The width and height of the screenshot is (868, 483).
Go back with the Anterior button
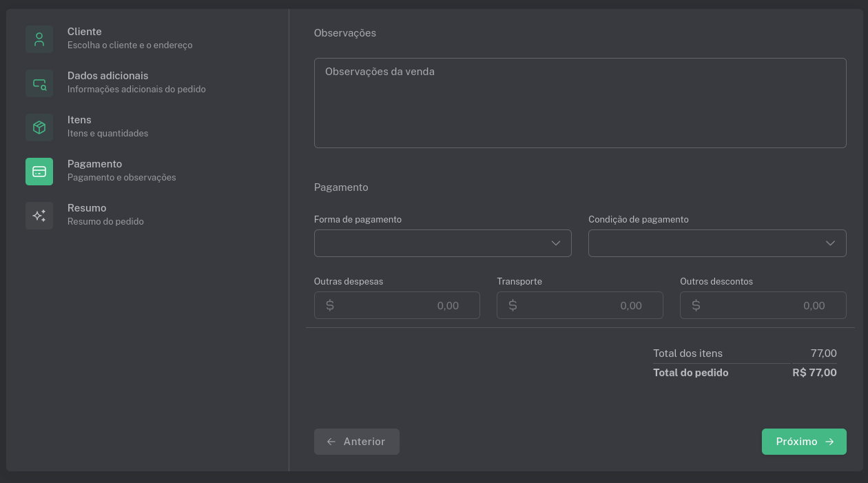click(356, 442)
